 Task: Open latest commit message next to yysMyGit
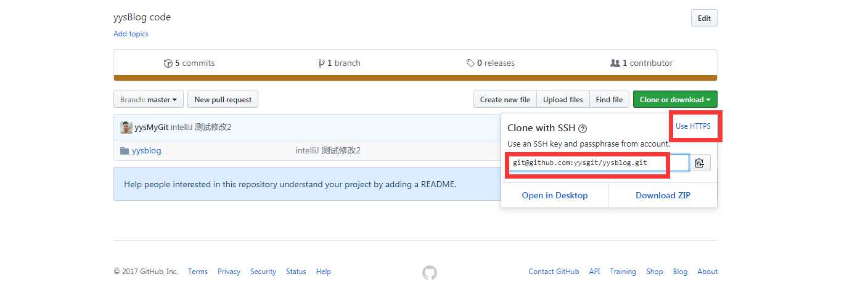[x=201, y=127]
